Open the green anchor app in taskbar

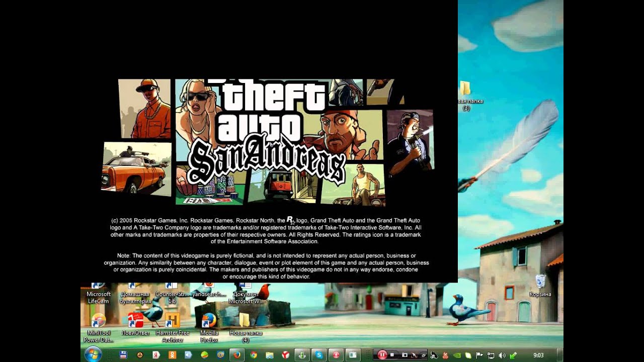[302, 355]
